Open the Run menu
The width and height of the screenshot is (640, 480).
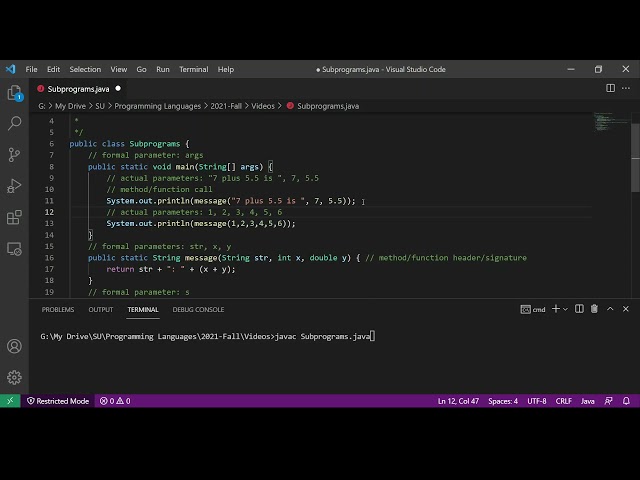click(x=162, y=69)
